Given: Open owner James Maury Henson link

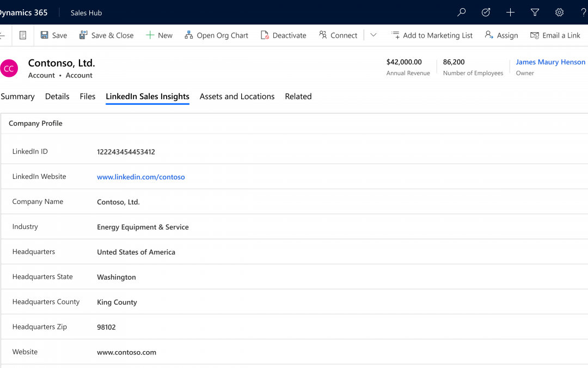Looking at the screenshot, I should 550,62.
